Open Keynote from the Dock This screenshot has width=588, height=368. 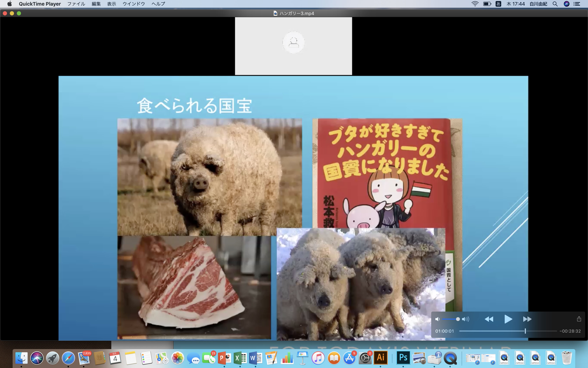tap(303, 358)
